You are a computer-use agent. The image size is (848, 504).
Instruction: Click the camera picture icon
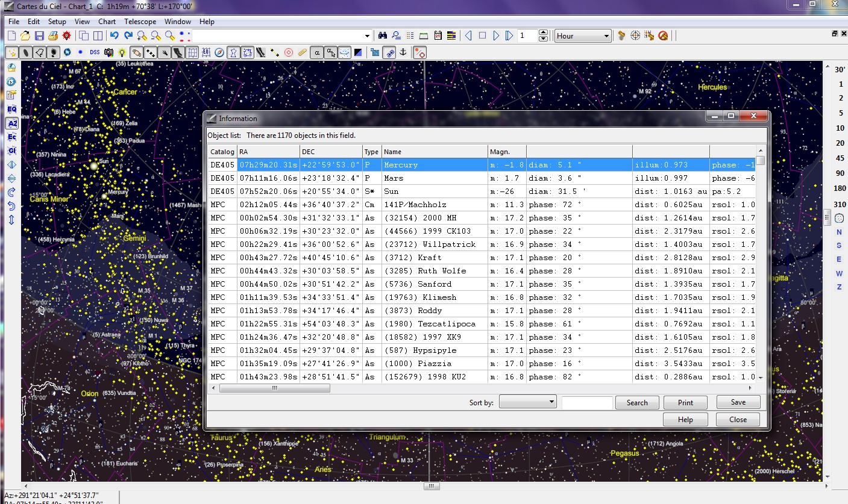coord(108,52)
